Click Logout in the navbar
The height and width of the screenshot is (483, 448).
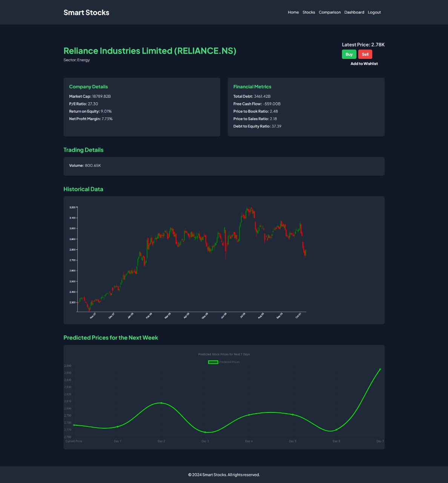point(374,12)
